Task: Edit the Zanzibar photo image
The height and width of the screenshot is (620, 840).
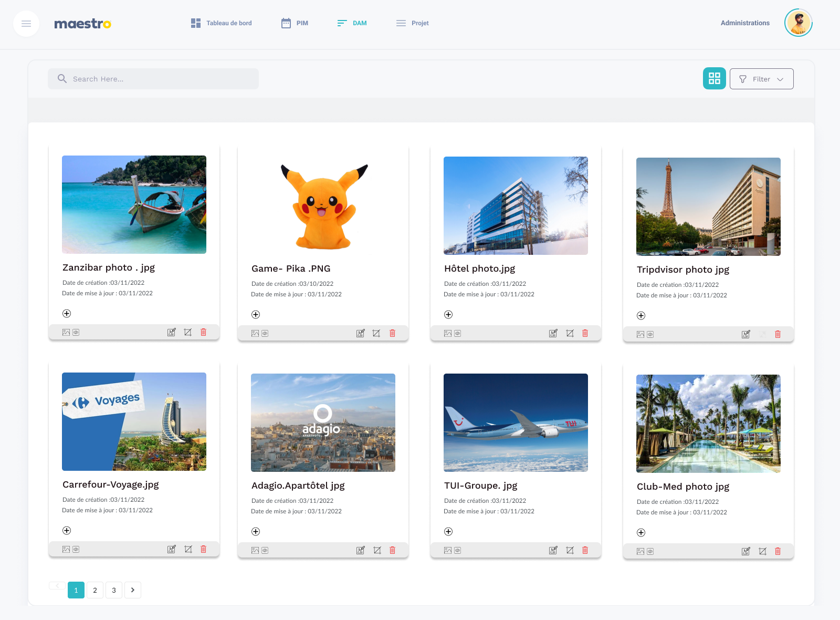Action: 172,332
